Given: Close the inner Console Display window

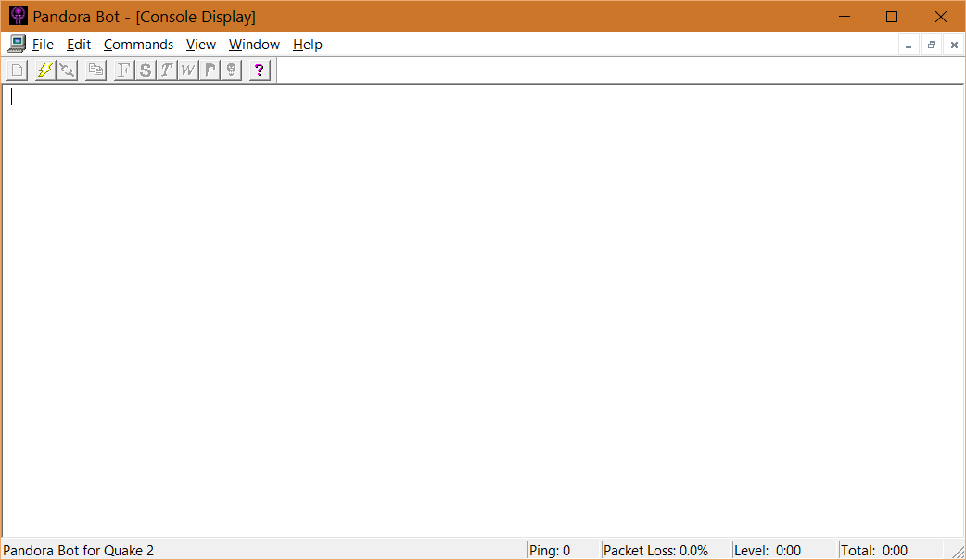Looking at the screenshot, I should 954,45.
